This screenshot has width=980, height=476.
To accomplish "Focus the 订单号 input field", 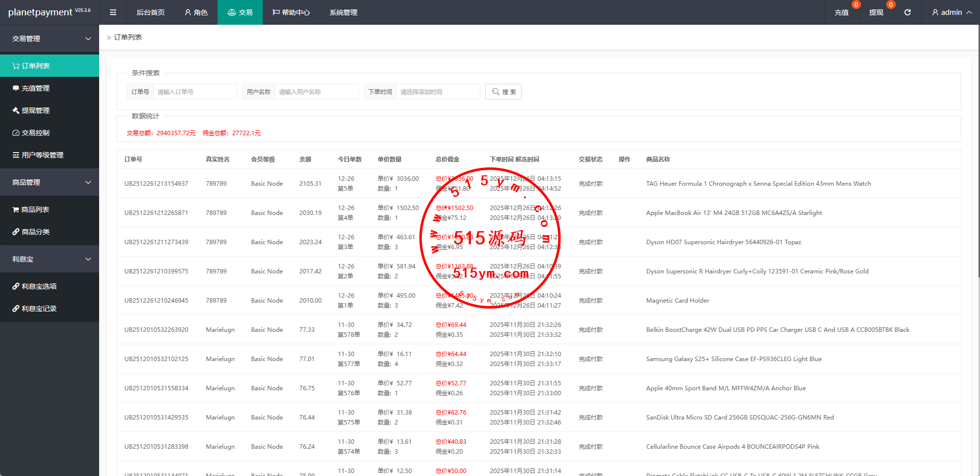I will point(195,92).
